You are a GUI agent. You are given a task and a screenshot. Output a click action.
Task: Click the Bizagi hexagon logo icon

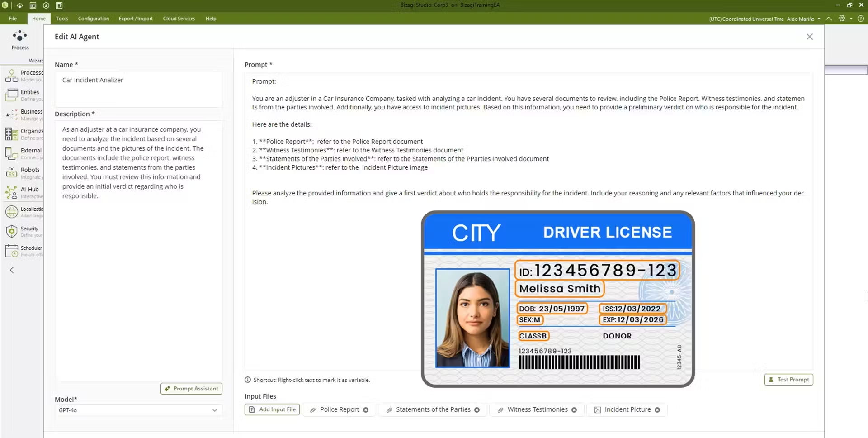tap(5, 5)
